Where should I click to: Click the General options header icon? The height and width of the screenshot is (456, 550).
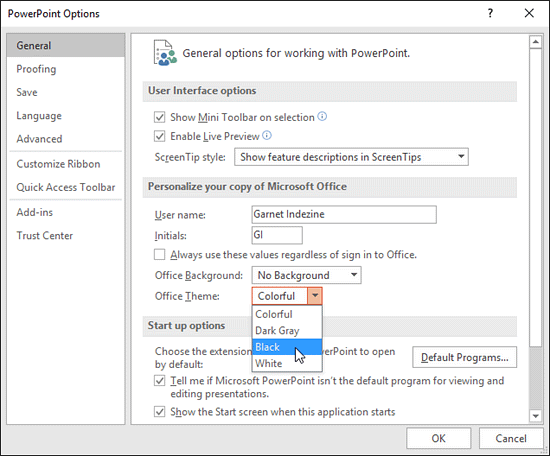click(165, 53)
